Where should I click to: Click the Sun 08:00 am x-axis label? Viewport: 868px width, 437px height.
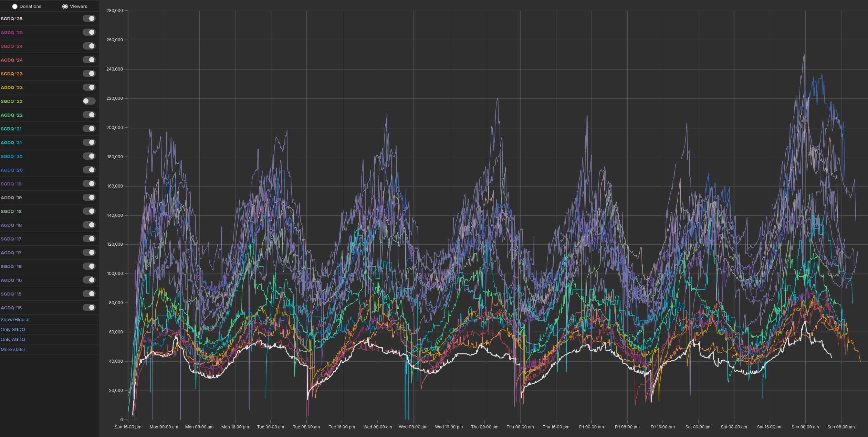[x=841, y=427]
